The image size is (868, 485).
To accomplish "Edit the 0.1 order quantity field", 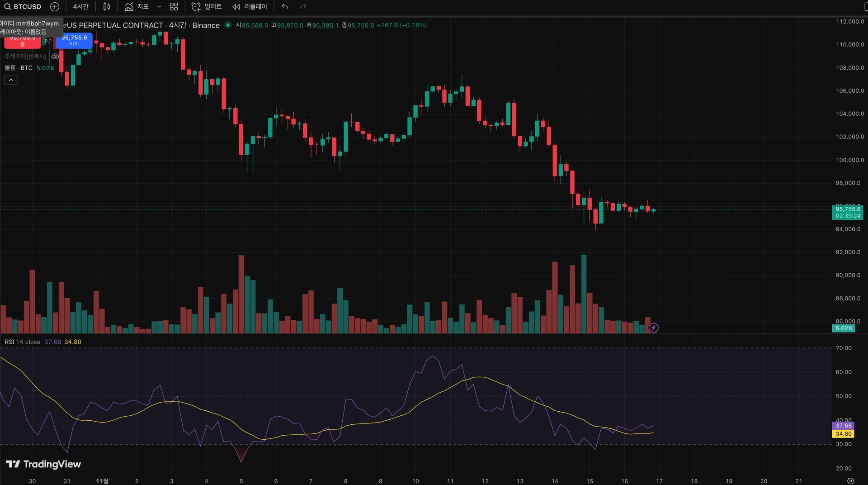I will click(x=48, y=41).
